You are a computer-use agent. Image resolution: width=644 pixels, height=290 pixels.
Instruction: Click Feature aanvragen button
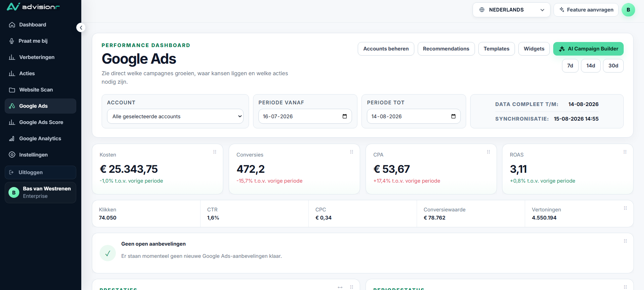coord(586,10)
